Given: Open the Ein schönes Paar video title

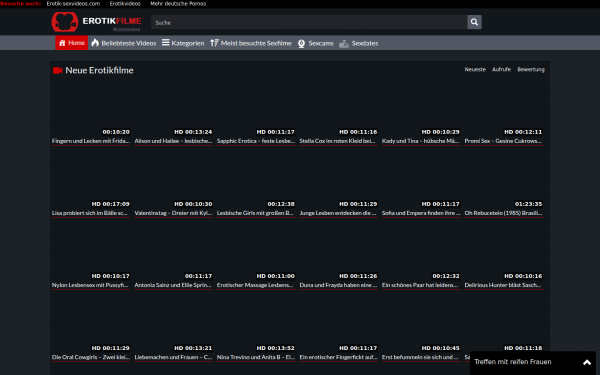Looking at the screenshot, I should (x=421, y=285).
